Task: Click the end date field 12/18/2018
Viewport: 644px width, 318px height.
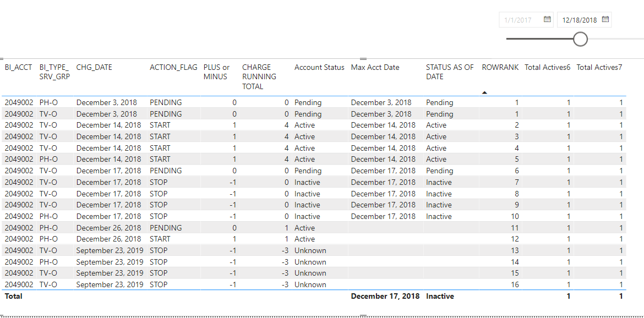Action: point(584,20)
